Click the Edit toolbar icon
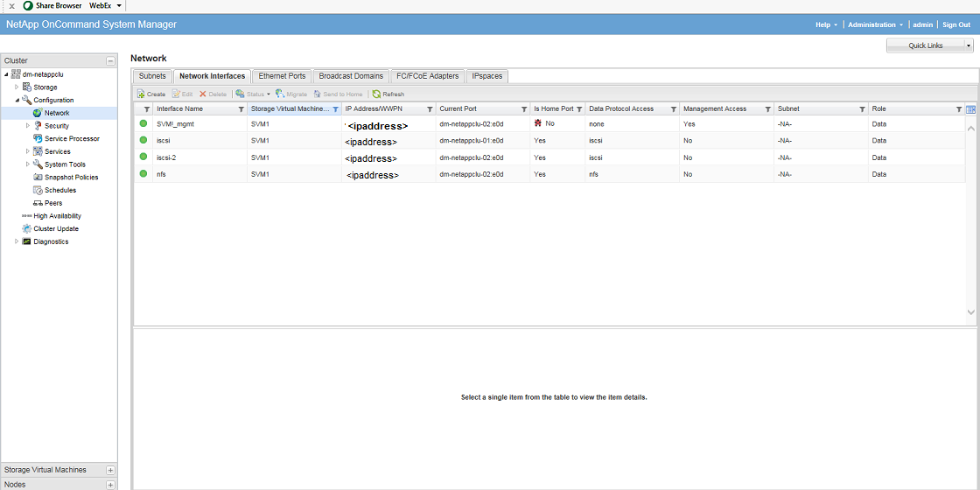Screen dimensions: 980x490 pyautogui.click(x=176, y=94)
